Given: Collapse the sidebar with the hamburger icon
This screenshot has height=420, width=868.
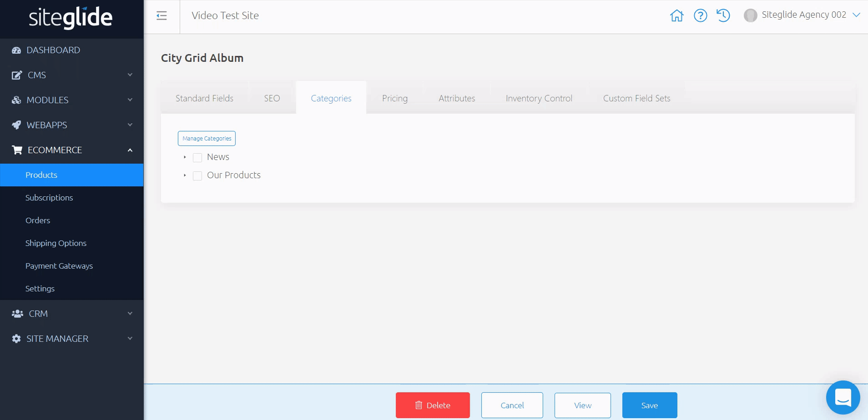Looking at the screenshot, I should coord(161,15).
